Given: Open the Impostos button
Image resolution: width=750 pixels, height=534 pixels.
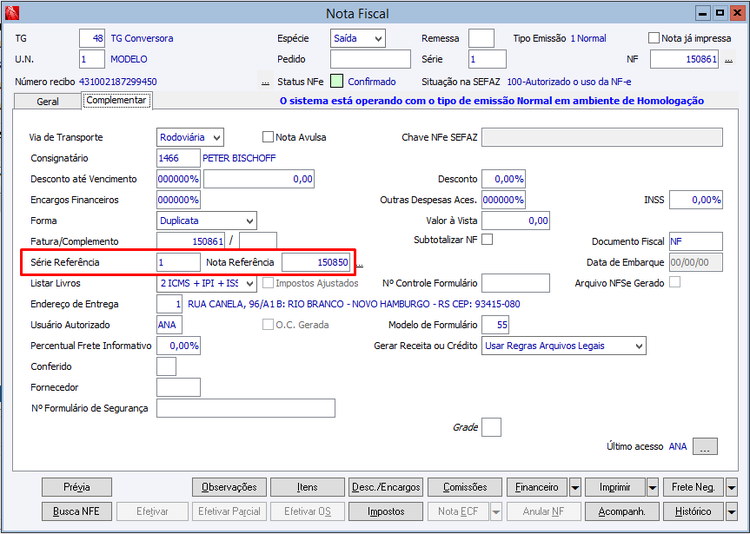Looking at the screenshot, I should pyautogui.click(x=386, y=512).
